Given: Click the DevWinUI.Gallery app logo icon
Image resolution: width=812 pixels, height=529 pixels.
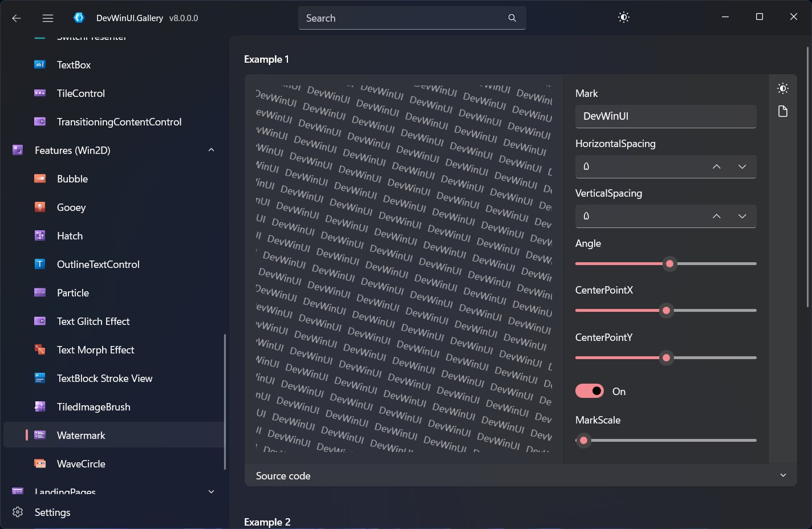Looking at the screenshot, I should click(x=79, y=18).
